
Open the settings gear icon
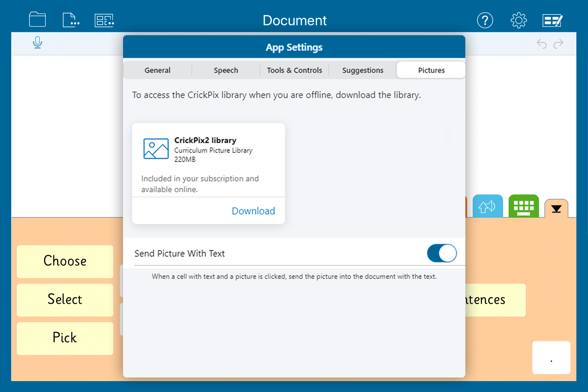click(519, 20)
